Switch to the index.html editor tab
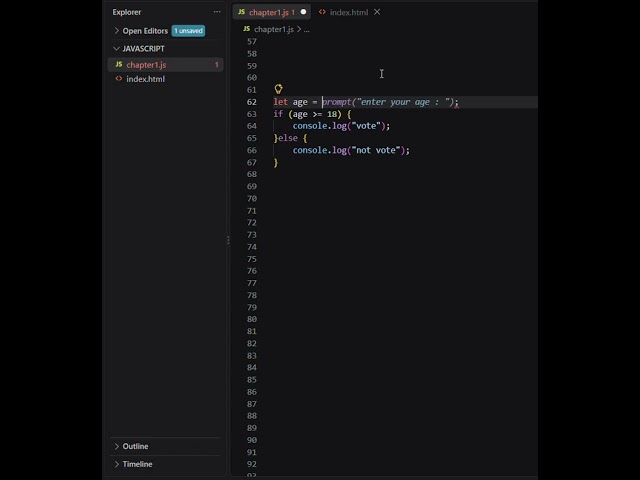The image size is (640, 480). pyautogui.click(x=349, y=12)
